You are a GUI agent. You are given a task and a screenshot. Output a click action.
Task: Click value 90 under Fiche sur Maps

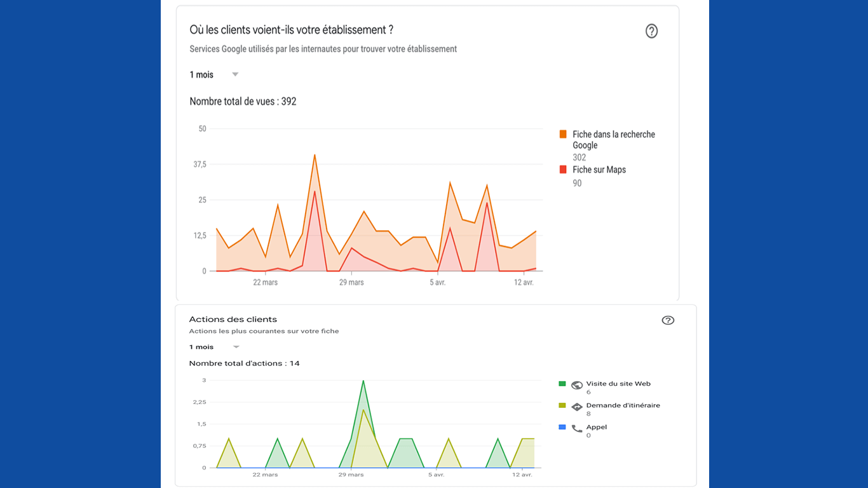577,184
